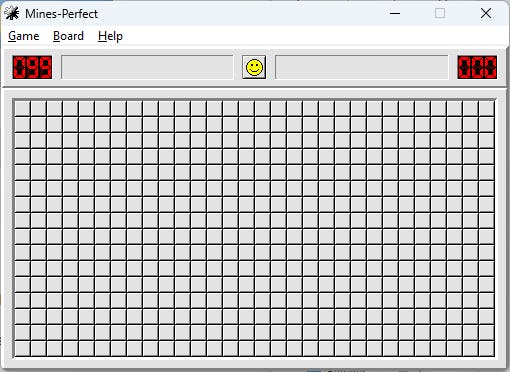Open the Help menu
Image resolution: width=510 pixels, height=372 pixels.
pos(110,36)
